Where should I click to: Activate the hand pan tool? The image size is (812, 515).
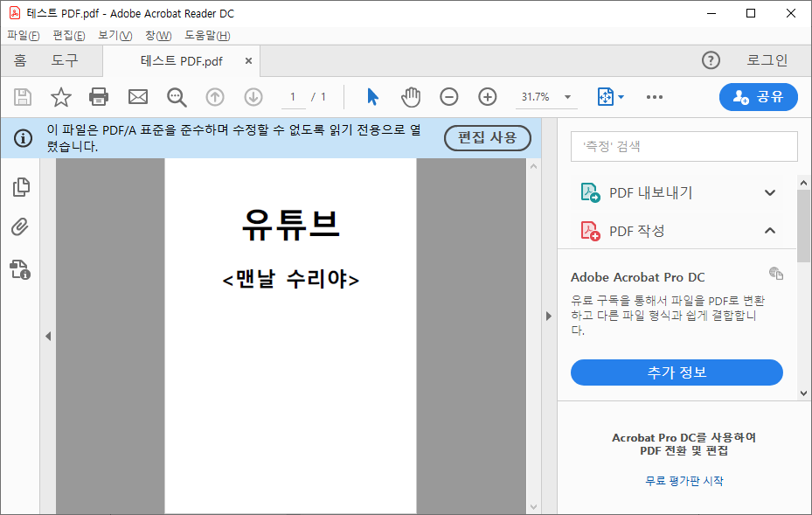point(411,97)
